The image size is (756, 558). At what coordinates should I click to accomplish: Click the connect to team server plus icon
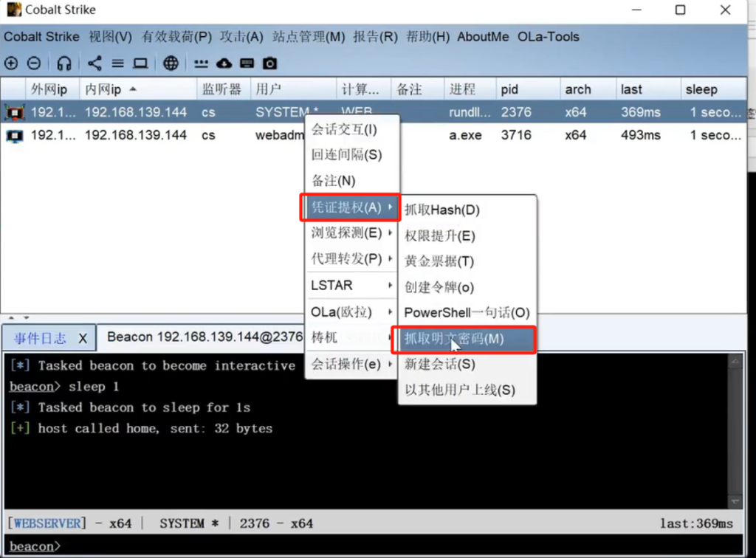pos(11,63)
